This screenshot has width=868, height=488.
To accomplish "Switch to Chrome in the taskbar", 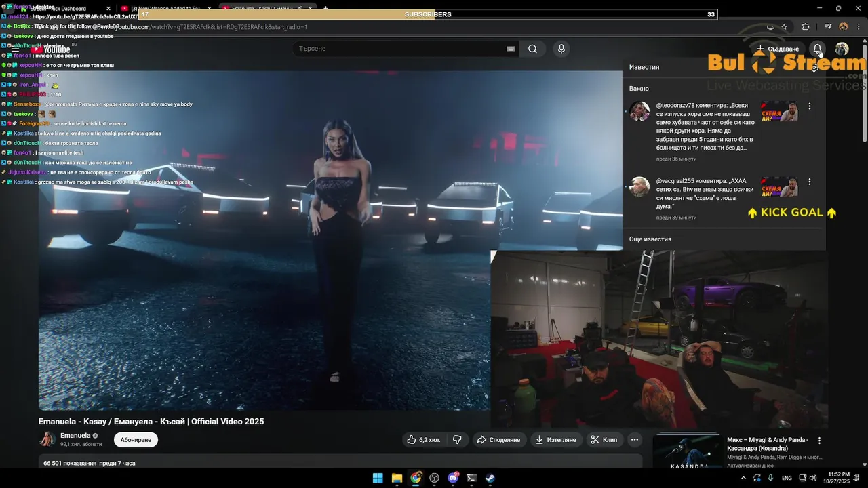I will pyautogui.click(x=416, y=478).
